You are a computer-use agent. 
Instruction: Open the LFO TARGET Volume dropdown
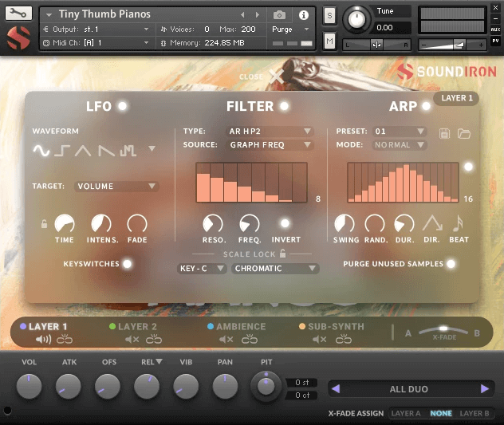click(x=116, y=186)
